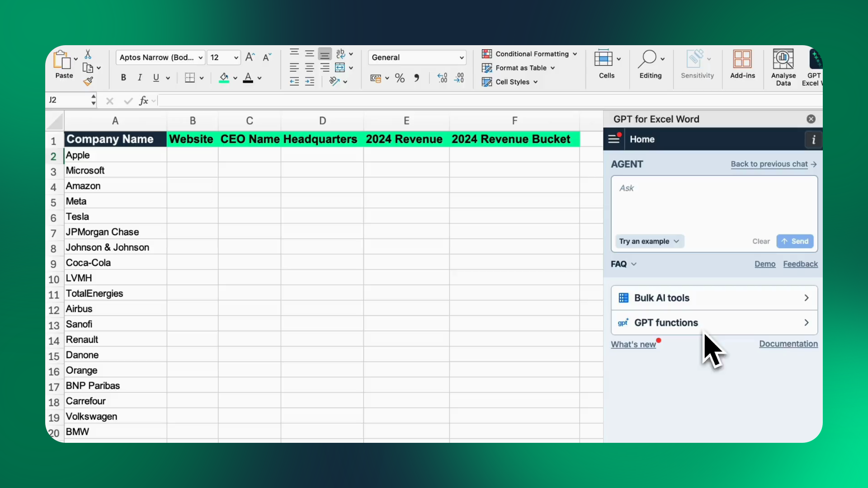
Task: Open the General number format dropdown
Action: click(461, 58)
